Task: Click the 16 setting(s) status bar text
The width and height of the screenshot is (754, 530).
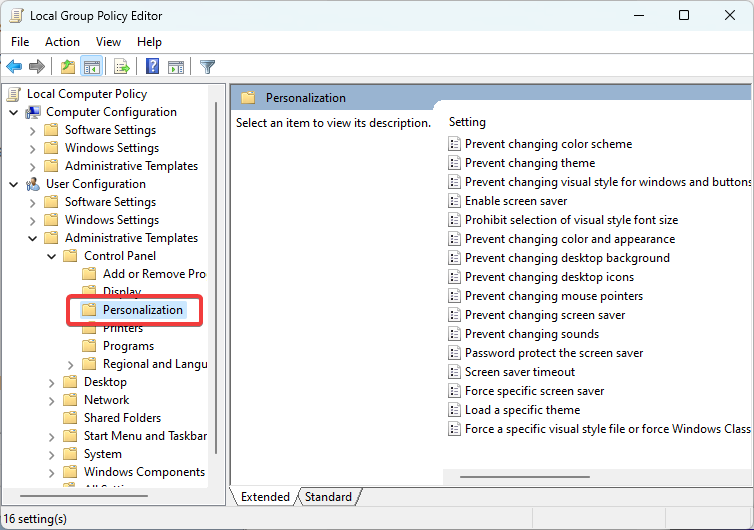Action: [x=35, y=519]
